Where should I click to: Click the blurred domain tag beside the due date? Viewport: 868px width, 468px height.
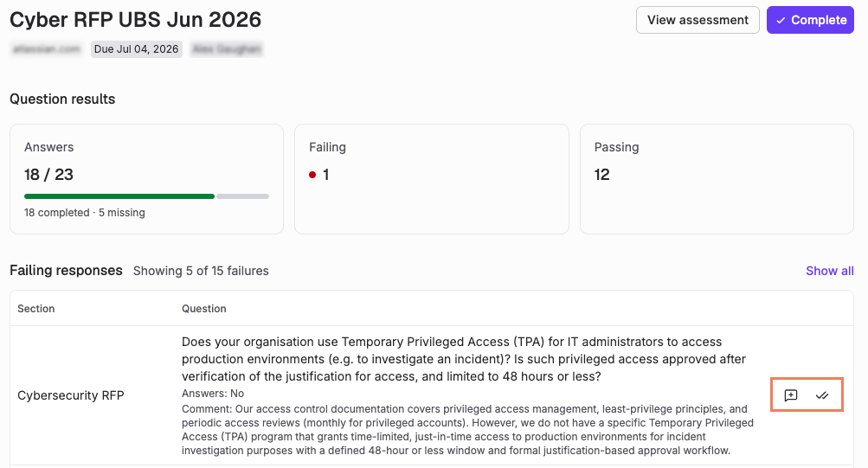[x=47, y=49]
